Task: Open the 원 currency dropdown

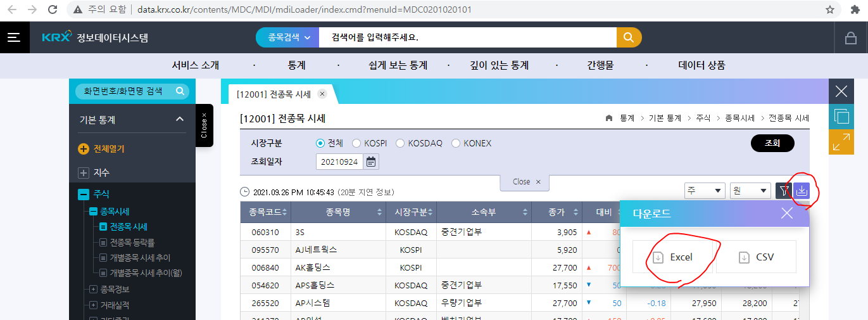Action: (x=750, y=190)
